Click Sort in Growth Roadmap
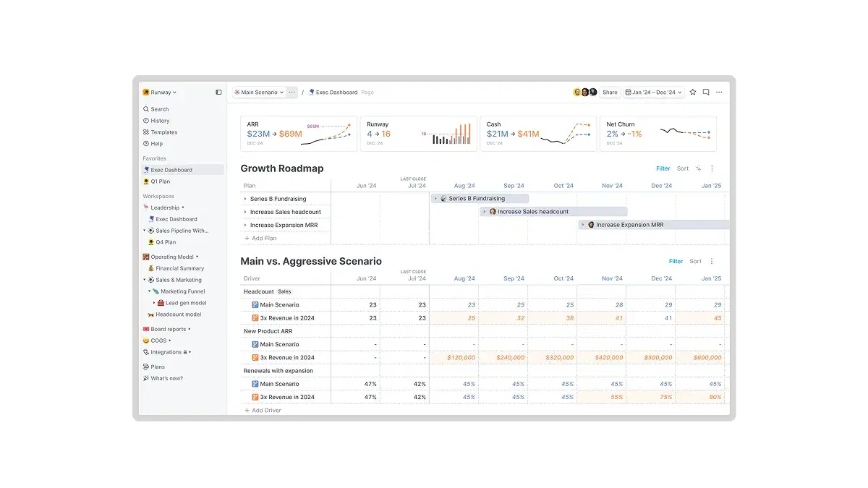Image resolution: width=868 pixels, height=488 pixels. tap(683, 168)
